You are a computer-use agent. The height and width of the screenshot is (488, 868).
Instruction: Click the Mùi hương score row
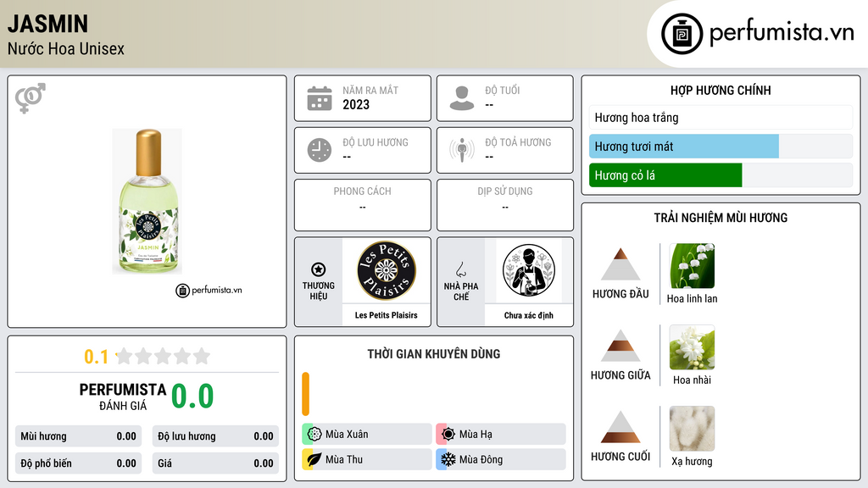click(79, 436)
